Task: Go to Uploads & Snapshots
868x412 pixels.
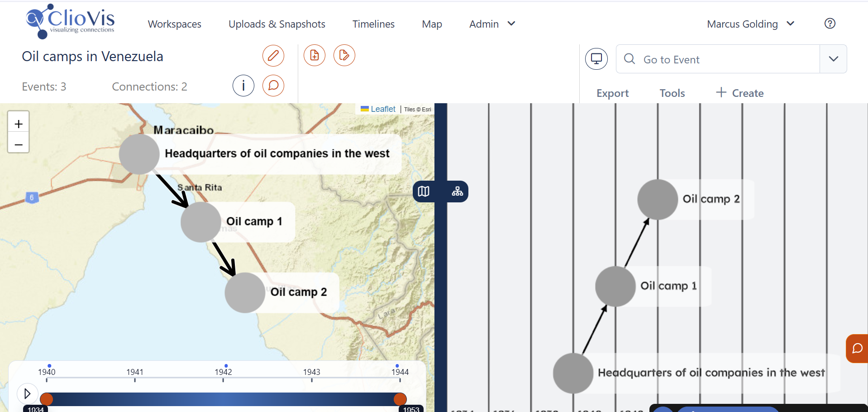Action: tap(277, 24)
